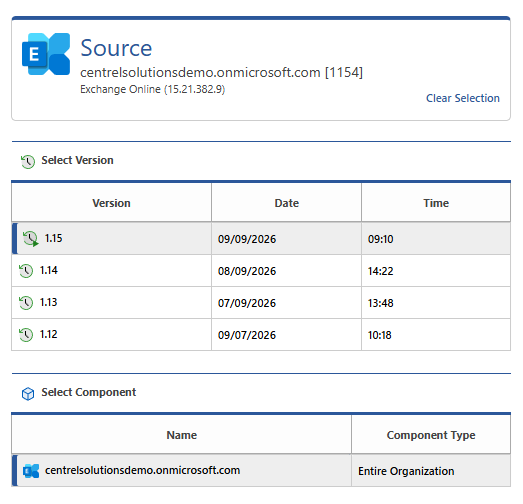Sort by the Date column header
This screenshot has width=523, height=504.
[287, 203]
